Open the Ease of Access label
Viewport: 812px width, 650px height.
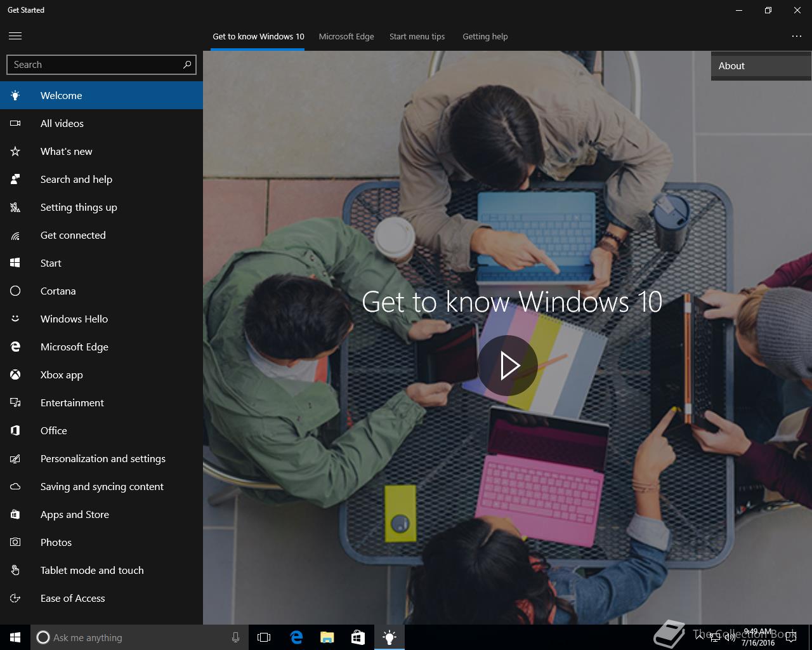pyautogui.click(x=72, y=598)
